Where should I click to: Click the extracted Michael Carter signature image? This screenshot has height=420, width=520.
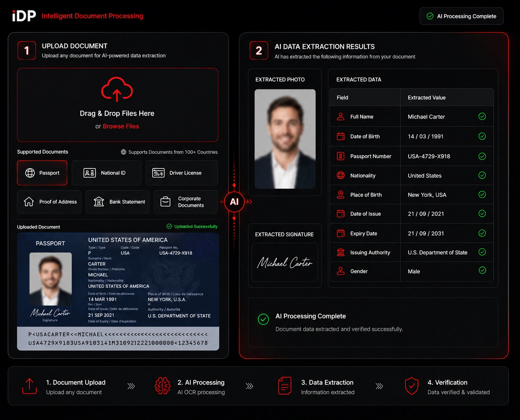[x=285, y=262]
